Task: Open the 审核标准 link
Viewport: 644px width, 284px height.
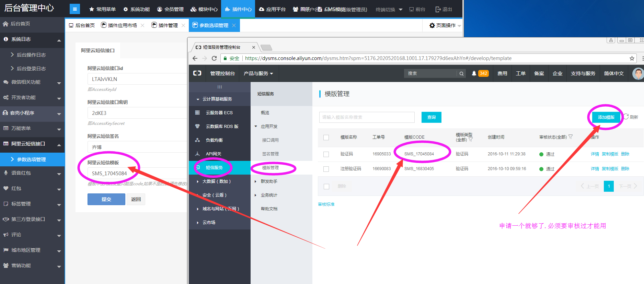Action: tap(326, 204)
